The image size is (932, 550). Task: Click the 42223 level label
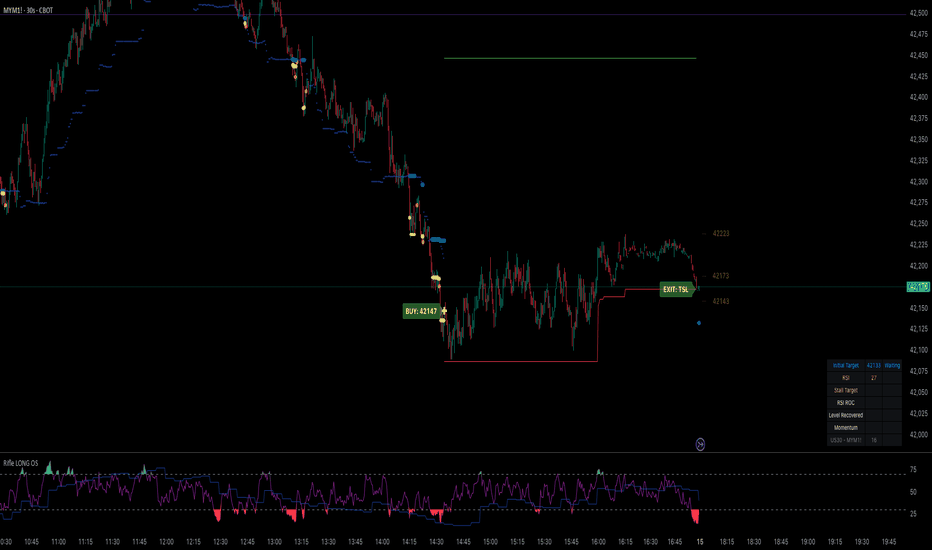tap(720, 234)
